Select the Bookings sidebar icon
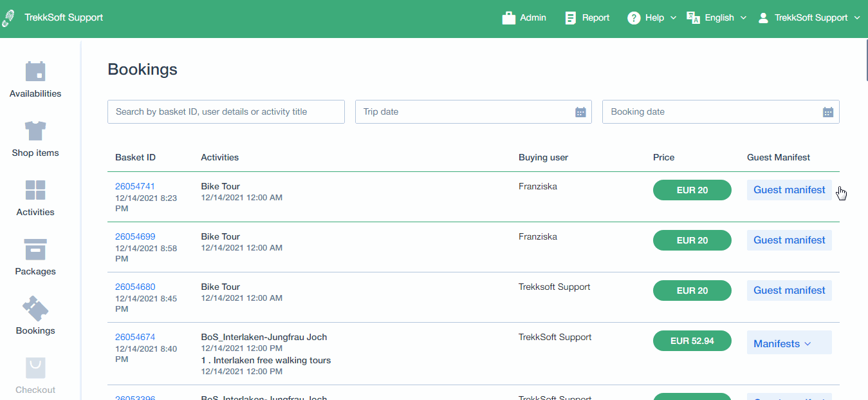 tap(35, 315)
